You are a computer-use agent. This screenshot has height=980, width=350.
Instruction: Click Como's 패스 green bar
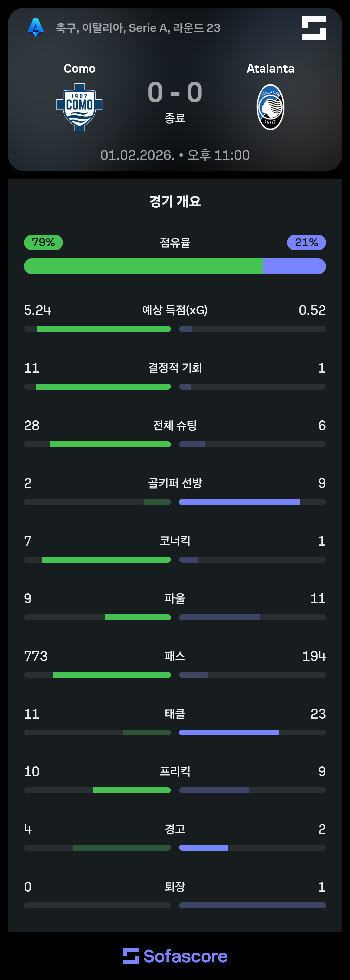112,675
